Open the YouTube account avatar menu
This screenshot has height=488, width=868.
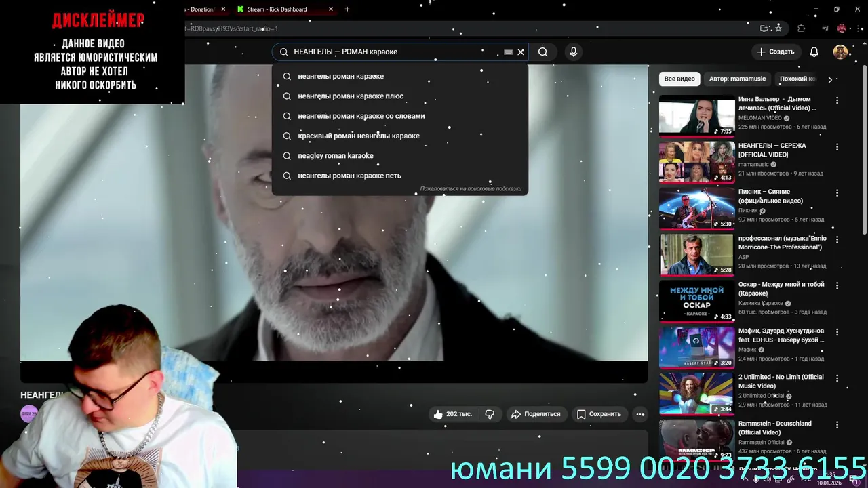click(x=840, y=52)
